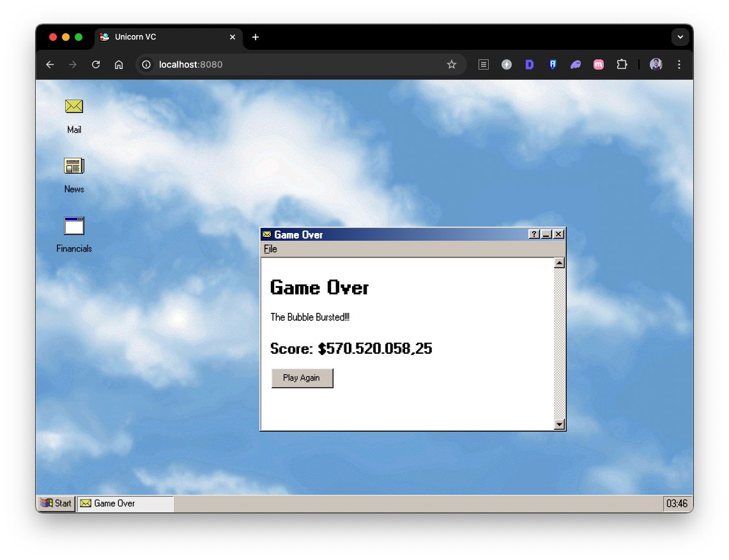Image resolution: width=729 pixels, height=560 pixels.
Task: Click The Bubble Bursted!!! text
Action: pyautogui.click(x=310, y=317)
